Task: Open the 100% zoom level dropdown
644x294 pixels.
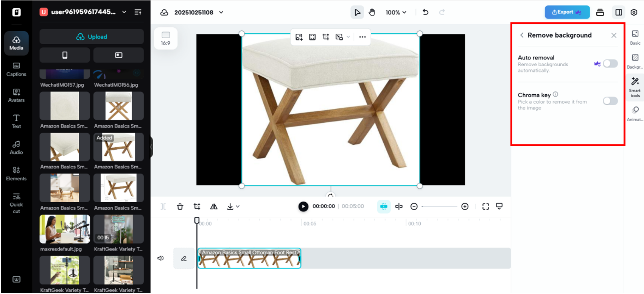Action: tap(396, 13)
